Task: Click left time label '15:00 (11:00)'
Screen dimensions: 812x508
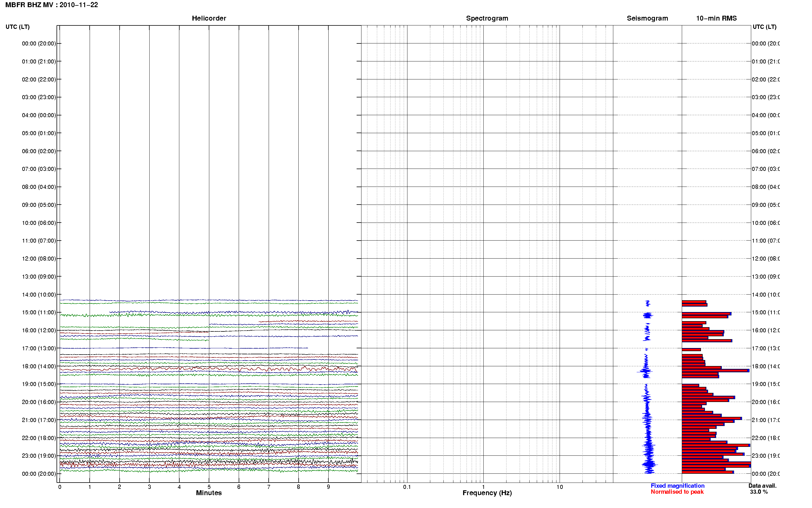Action: click(39, 313)
